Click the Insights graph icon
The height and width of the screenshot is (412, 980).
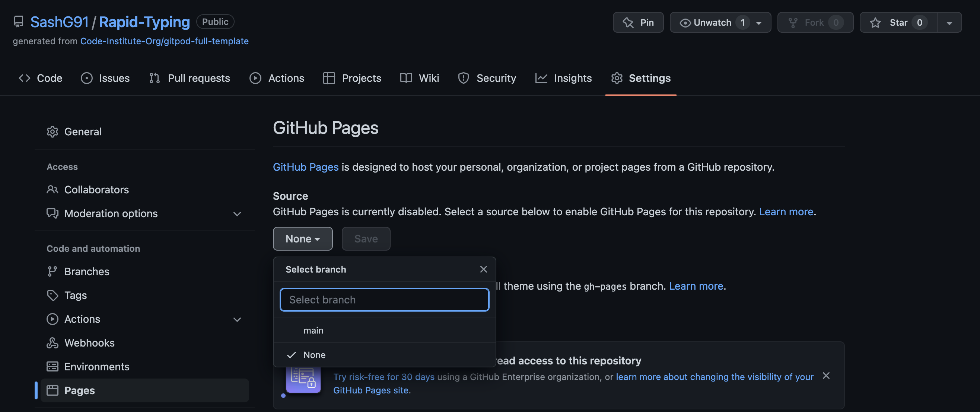click(542, 78)
